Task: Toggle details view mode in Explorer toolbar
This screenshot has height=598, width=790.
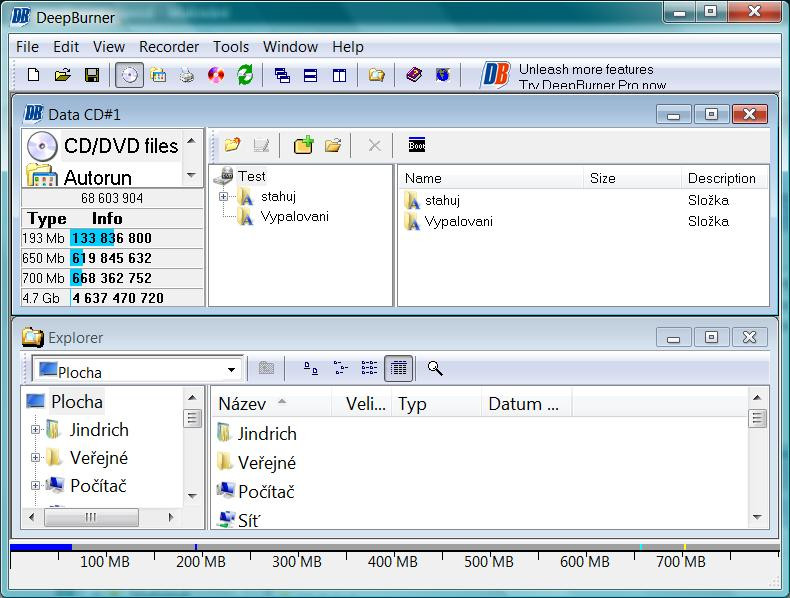Action: (398, 368)
